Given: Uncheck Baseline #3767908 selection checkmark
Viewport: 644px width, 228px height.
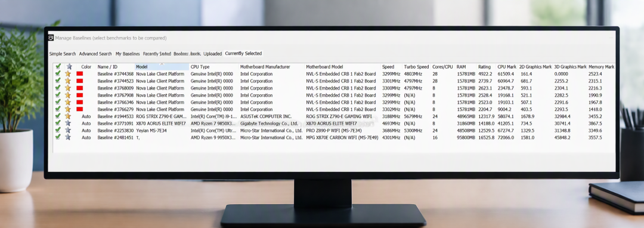Looking at the screenshot, I should pos(58,95).
